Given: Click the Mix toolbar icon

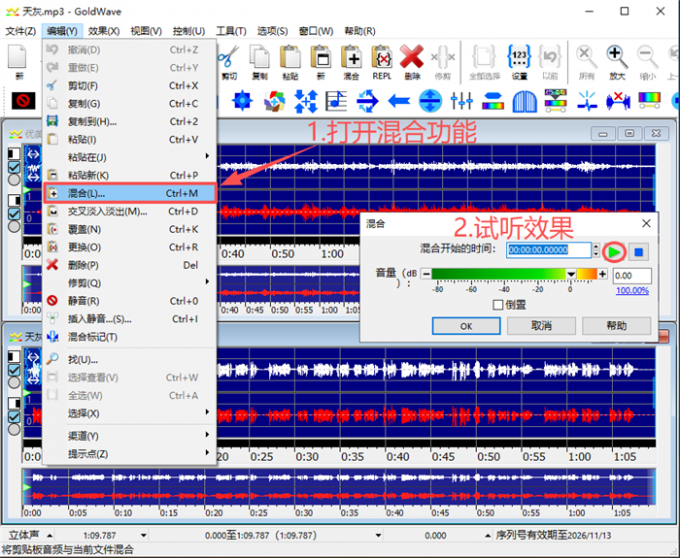Looking at the screenshot, I should click(x=351, y=61).
